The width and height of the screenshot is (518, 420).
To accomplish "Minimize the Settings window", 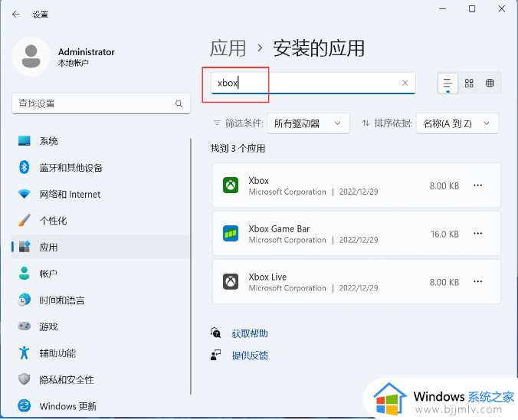I will (x=442, y=9).
